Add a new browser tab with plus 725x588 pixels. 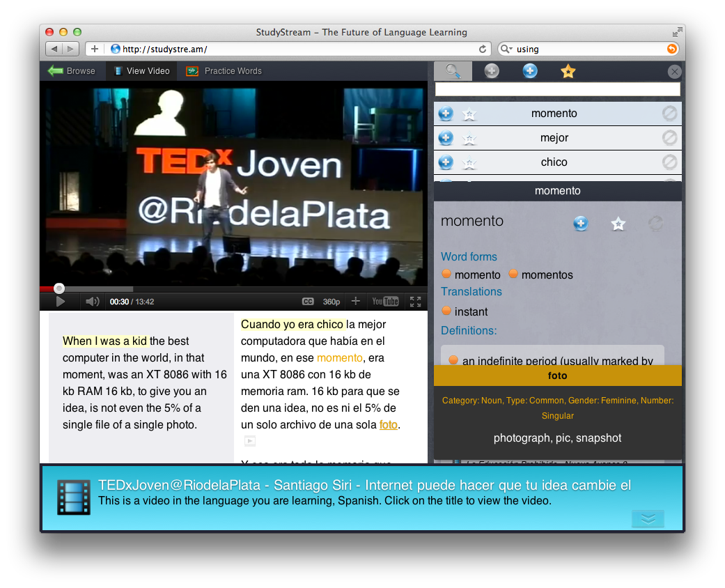[94, 49]
